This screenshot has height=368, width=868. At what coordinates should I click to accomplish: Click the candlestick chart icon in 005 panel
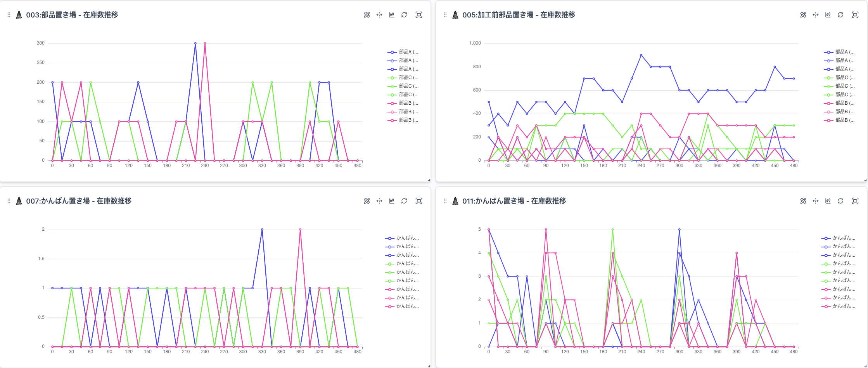pyautogui.click(x=828, y=15)
